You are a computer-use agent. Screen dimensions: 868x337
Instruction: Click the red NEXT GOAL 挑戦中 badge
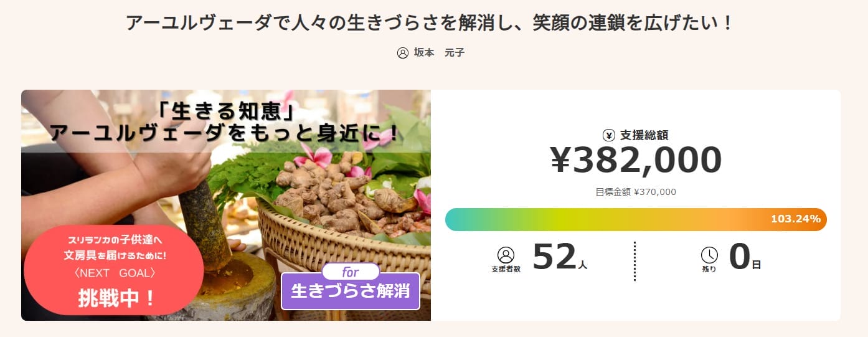115,272
